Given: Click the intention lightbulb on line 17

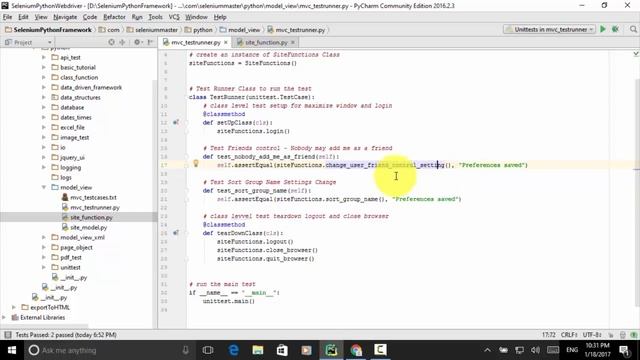Looking at the screenshot, I should click(196, 164).
